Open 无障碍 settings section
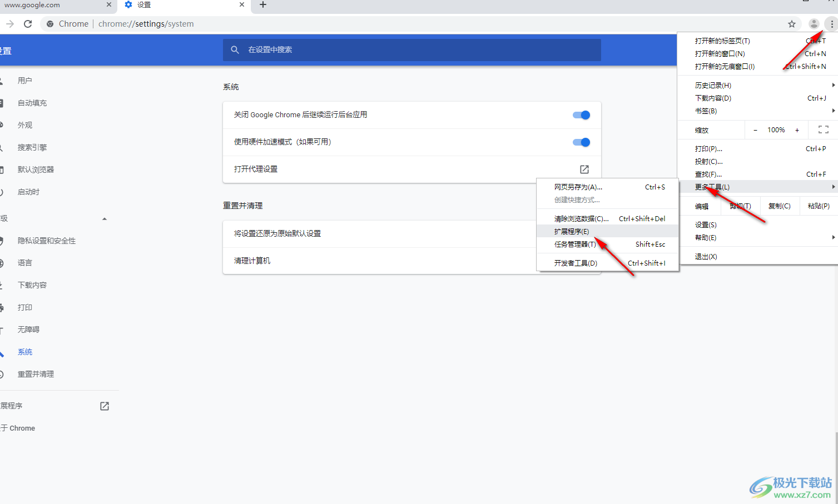This screenshot has height=504, width=838. [28, 330]
